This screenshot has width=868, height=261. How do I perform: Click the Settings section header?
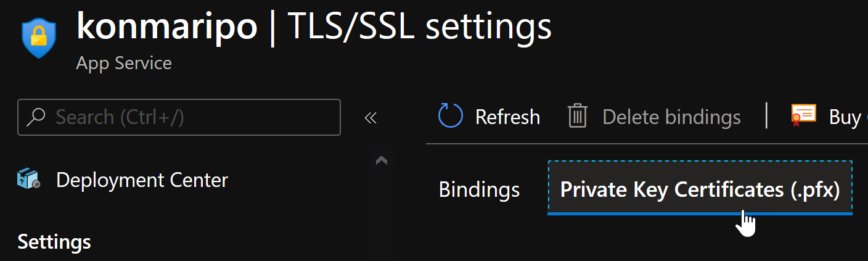tap(54, 241)
